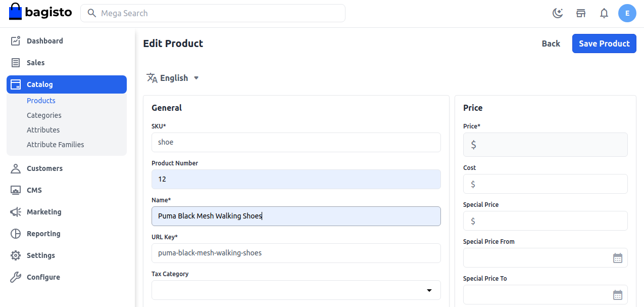Screen dimensions: 644x307
Task: Open the English locale dropdown
Action: [x=172, y=78]
